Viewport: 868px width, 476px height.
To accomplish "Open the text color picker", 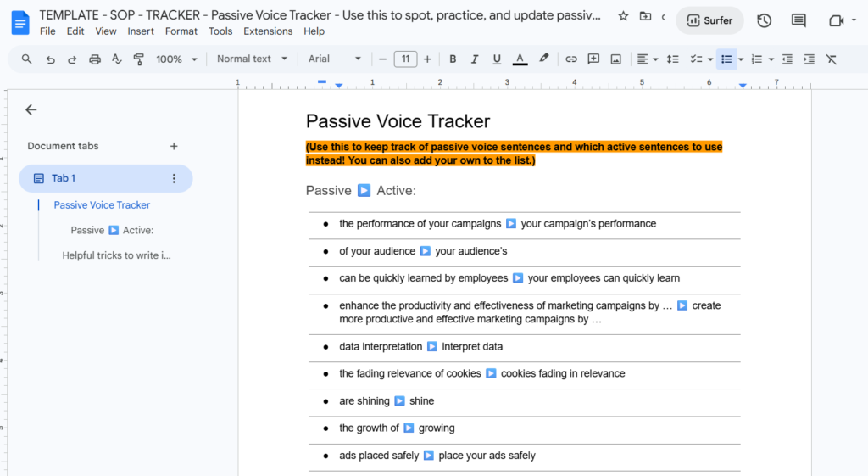I will pos(520,59).
